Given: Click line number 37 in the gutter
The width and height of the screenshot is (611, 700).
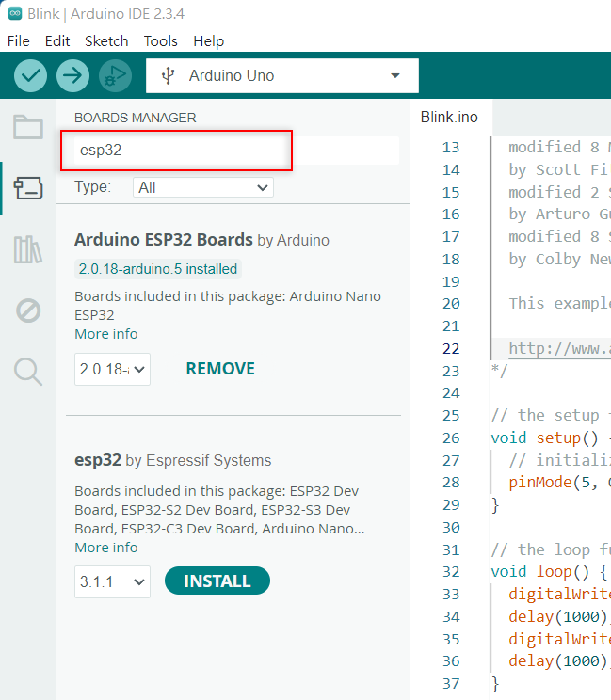Looking at the screenshot, I should click(451, 683).
